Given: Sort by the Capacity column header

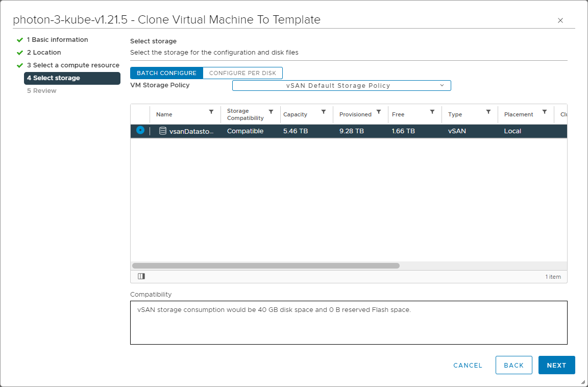Looking at the screenshot, I should (295, 114).
